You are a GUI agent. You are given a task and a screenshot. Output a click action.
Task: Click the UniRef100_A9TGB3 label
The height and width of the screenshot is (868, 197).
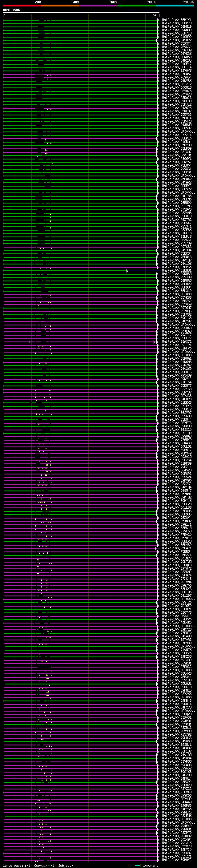click(x=176, y=247)
